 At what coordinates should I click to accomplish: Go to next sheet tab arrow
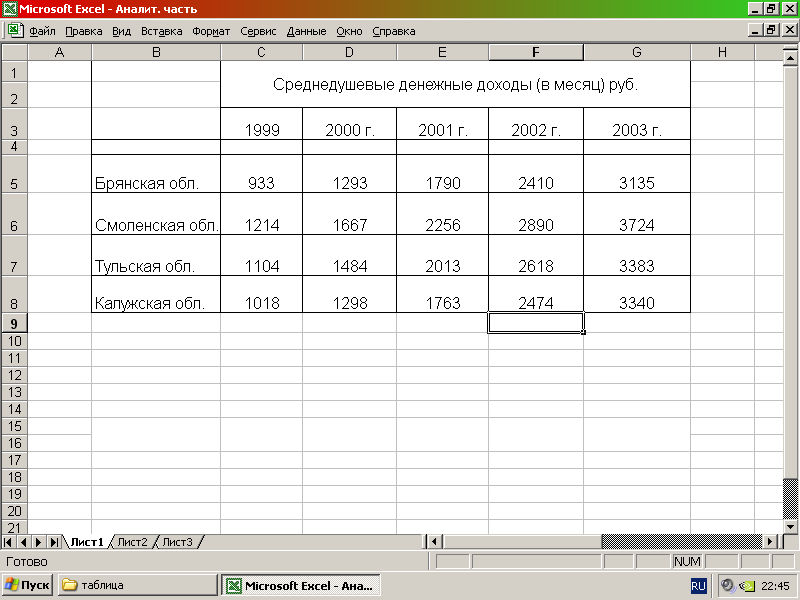point(39,542)
